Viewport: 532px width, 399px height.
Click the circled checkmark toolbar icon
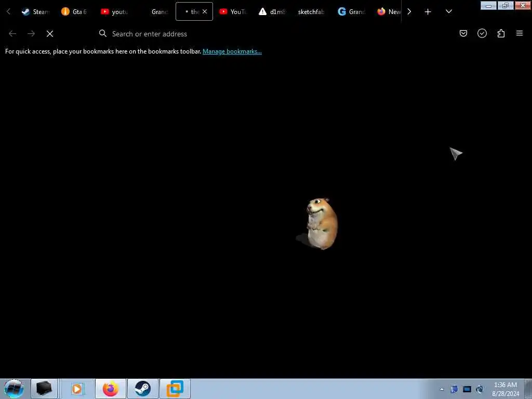pos(482,33)
